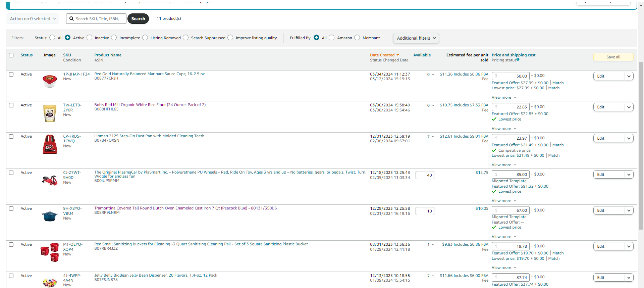Click Edit button for Red Gold Marinara

(609, 76)
